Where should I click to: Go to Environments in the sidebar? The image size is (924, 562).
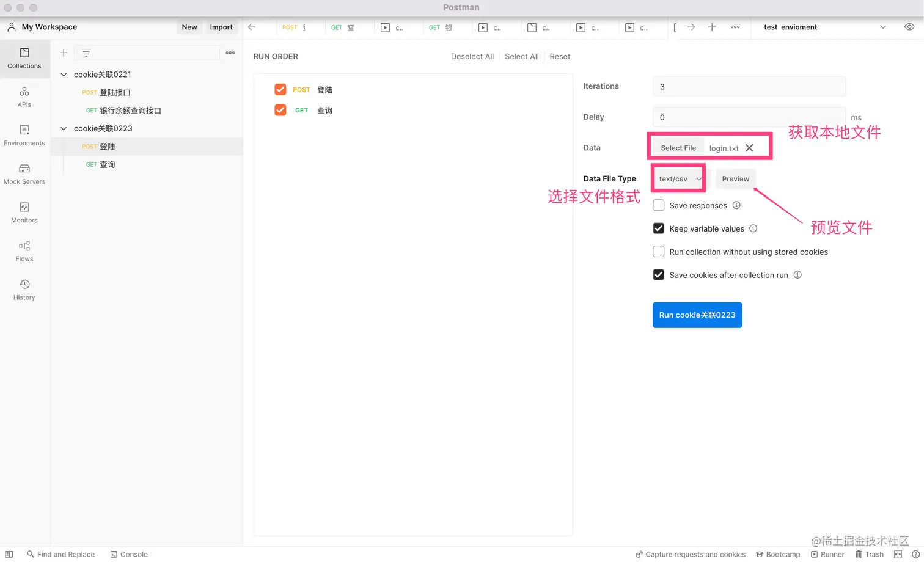click(x=24, y=136)
